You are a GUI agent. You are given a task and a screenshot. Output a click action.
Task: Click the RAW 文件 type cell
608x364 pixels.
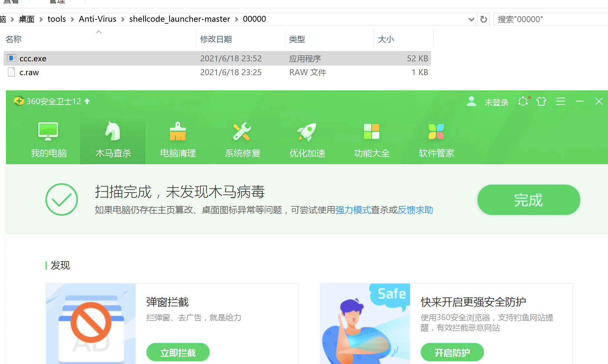308,72
